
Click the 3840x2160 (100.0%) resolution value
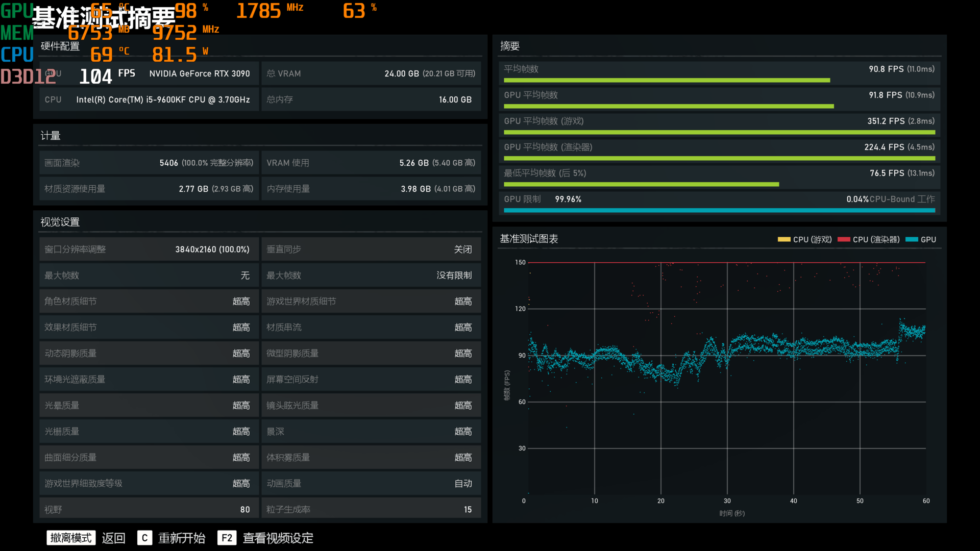pyautogui.click(x=212, y=249)
